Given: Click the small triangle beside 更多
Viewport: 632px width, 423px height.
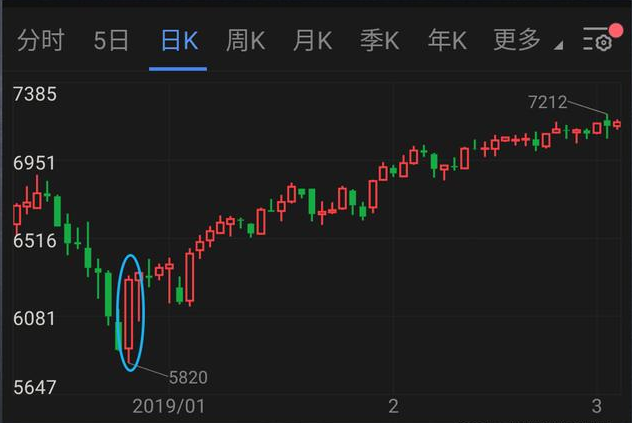Looking at the screenshot, I should (558, 45).
